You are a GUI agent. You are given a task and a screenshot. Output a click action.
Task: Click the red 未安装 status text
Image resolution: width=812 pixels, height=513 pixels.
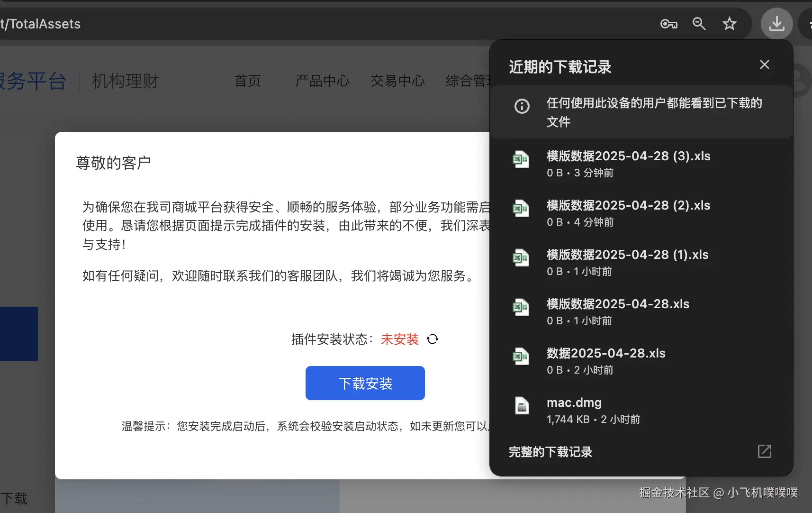click(x=399, y=339)
